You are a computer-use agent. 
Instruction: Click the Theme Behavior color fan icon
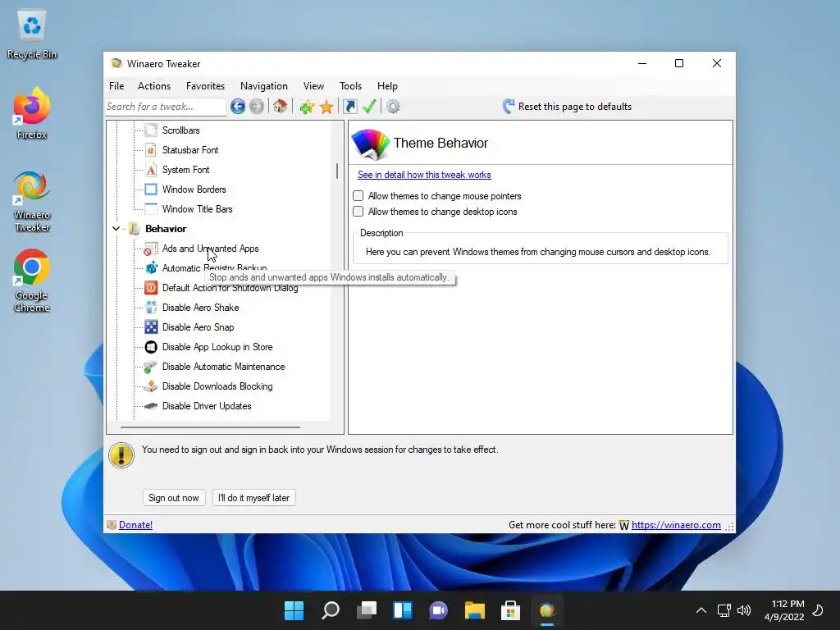(370, 144)
